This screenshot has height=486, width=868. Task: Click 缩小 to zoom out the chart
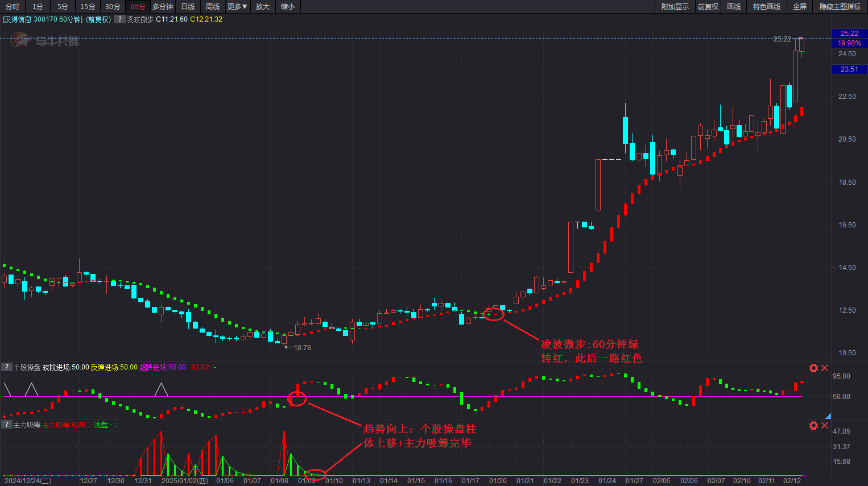(288, 7)
